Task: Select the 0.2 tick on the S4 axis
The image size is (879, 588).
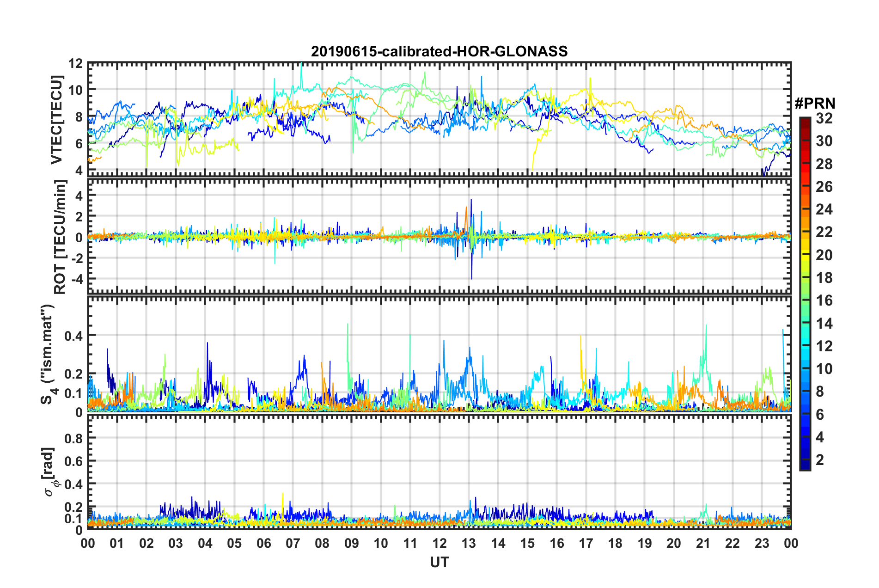Action: [x=73, y=374]
